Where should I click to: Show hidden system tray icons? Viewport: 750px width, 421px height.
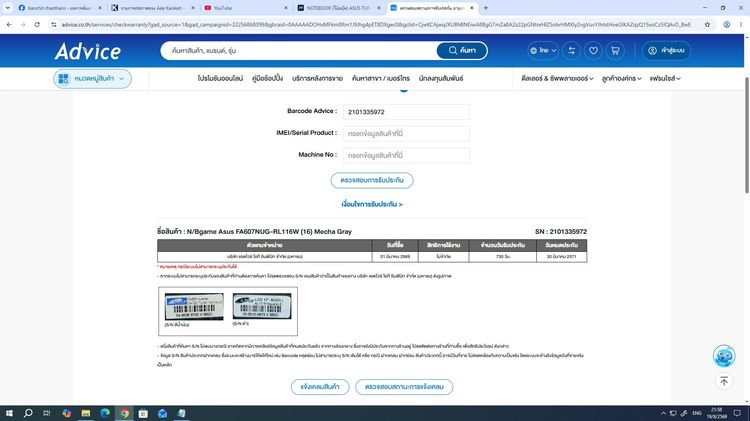(663, 413)
